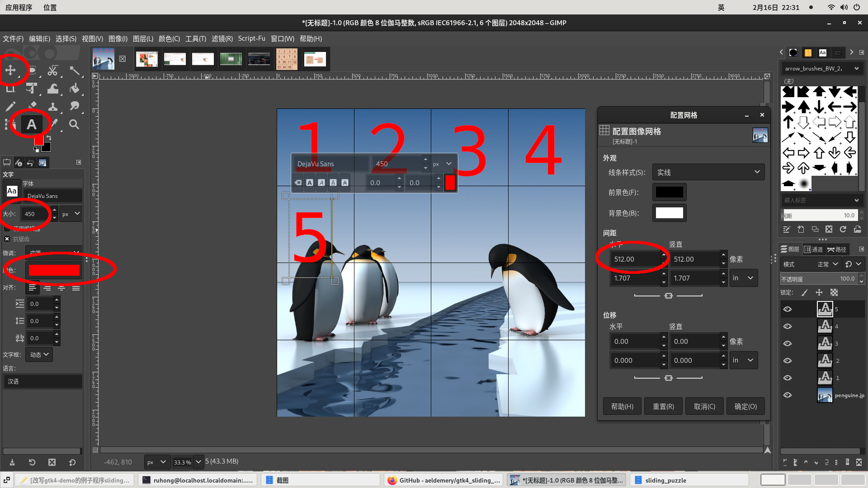Select the Scissors Select tool
The width and height of the screenshot is (868, 488).
(x=53, y=70)
